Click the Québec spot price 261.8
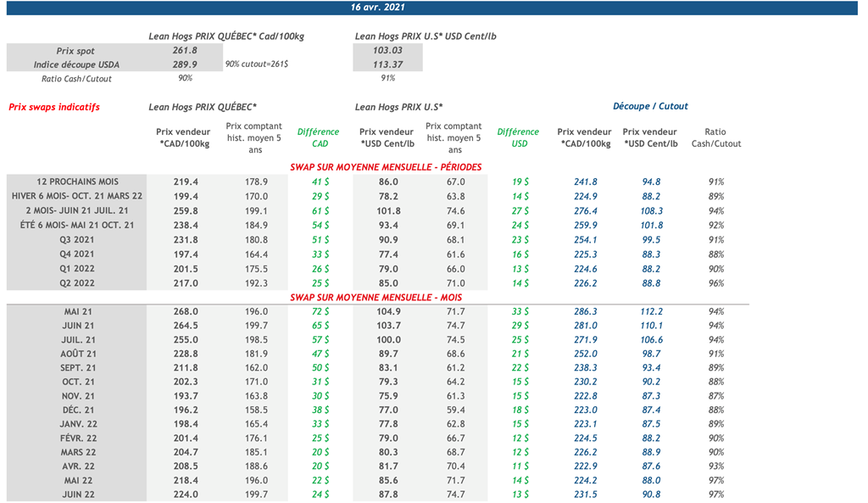Image resolution: width=868 pixels, height=503 pixels. (x=184, y=52)
